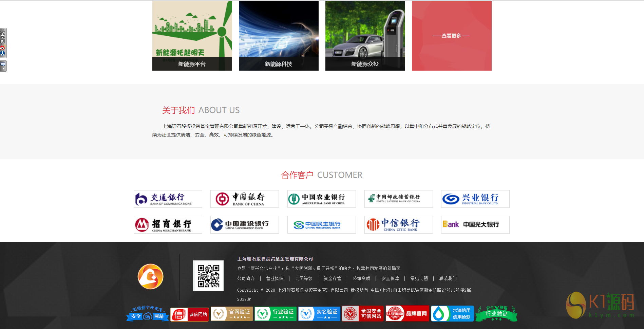Open the 新能源众投 image card
The height and width of the screenshot is (329, 644).
pyautogui.click(x=365, y=36)
